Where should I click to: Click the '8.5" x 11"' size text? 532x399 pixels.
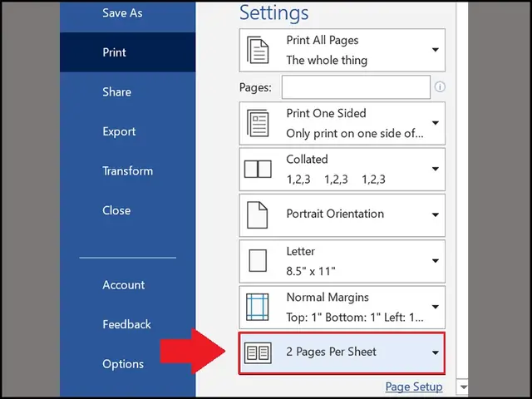click(x=311, y=272)
